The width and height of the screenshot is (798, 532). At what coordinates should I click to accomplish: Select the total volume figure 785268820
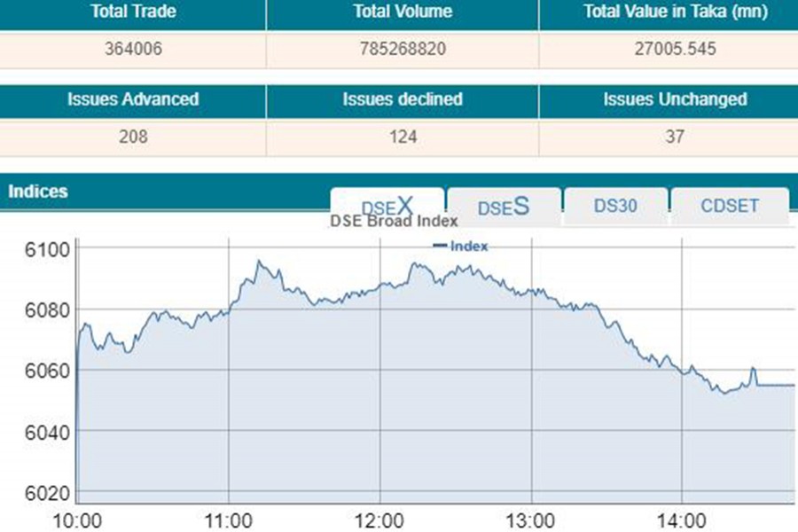pos(403,50)
